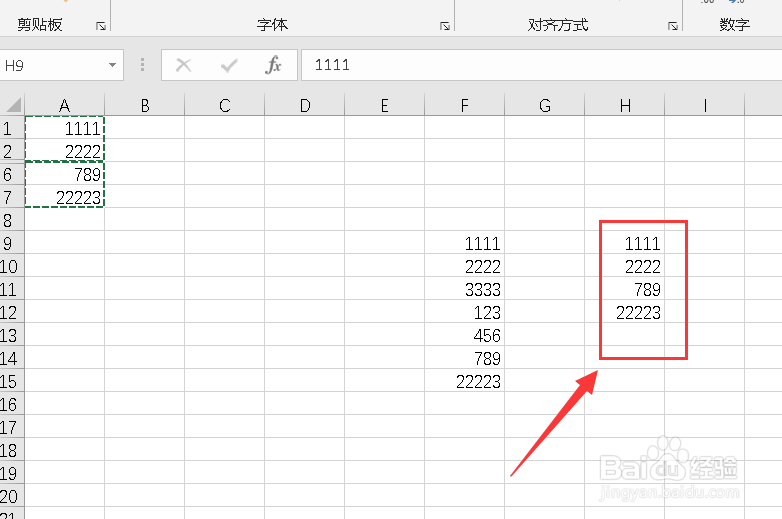
Task: Click the formula bar showing 1111
Action: pos(541,65)
